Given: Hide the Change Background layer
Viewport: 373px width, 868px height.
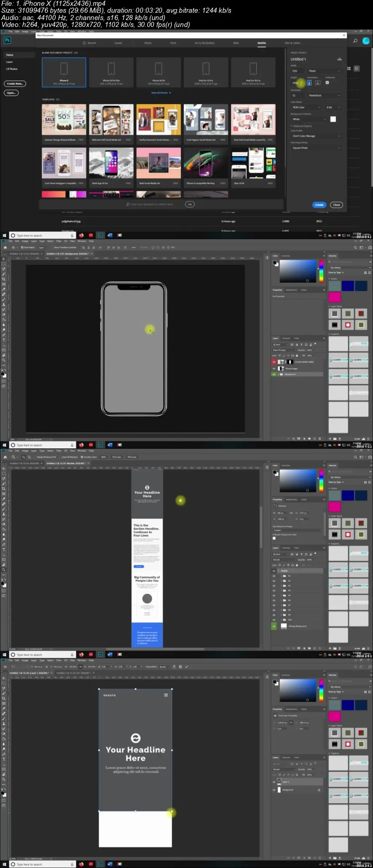Looking at the screenshot, I should pos(274,626).
